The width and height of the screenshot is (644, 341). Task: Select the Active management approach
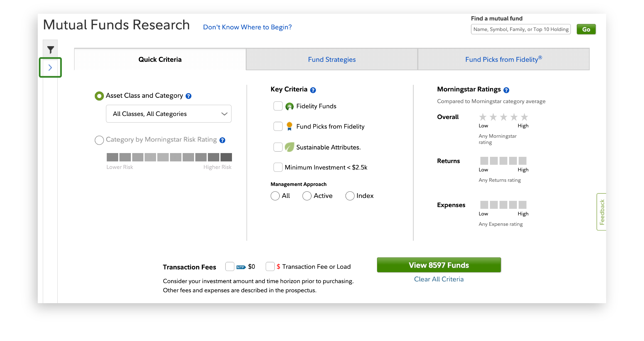[307, 196]
